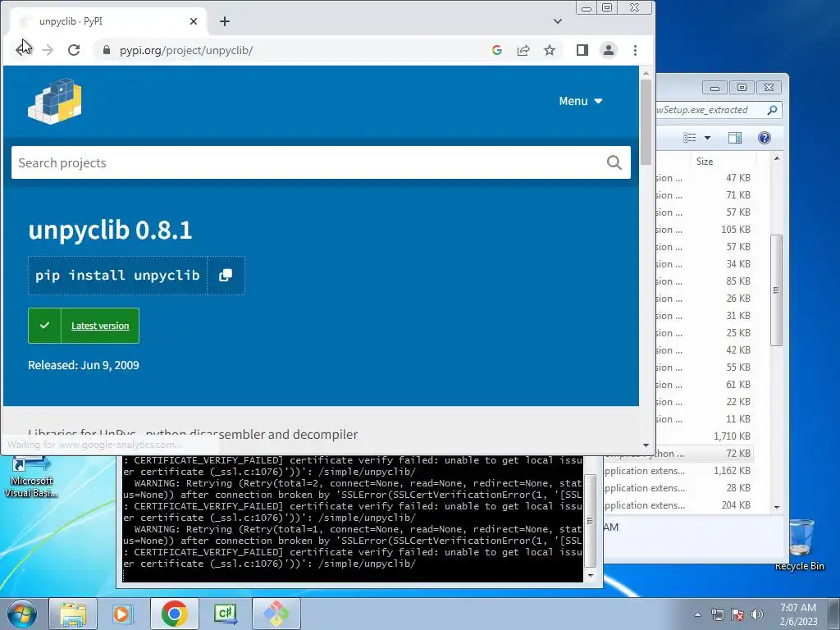Select the Recycle Bin desktop icon
840x630 pixels.
pos(799,545)
